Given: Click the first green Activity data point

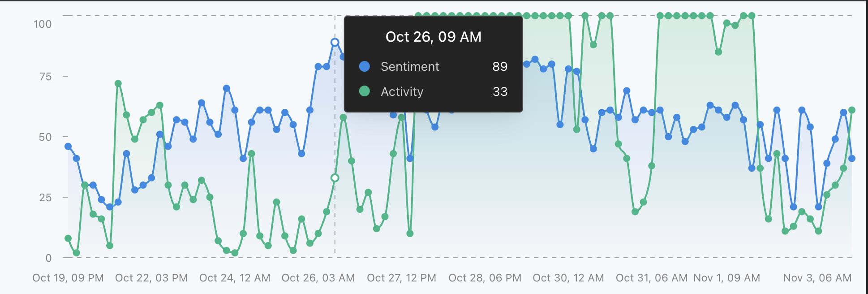Looking at the screenshot, I should (68, 238).
